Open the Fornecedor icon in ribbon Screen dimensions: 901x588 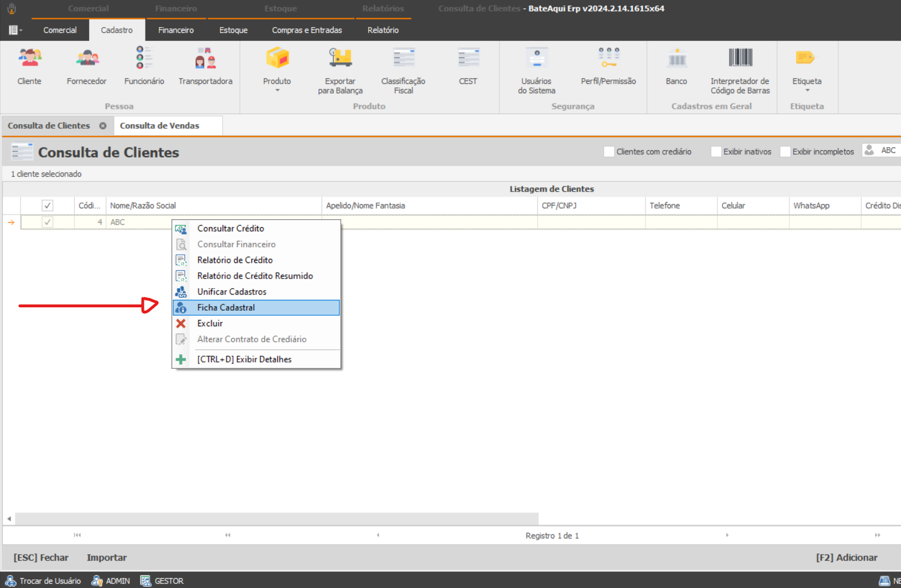[87, 58]
